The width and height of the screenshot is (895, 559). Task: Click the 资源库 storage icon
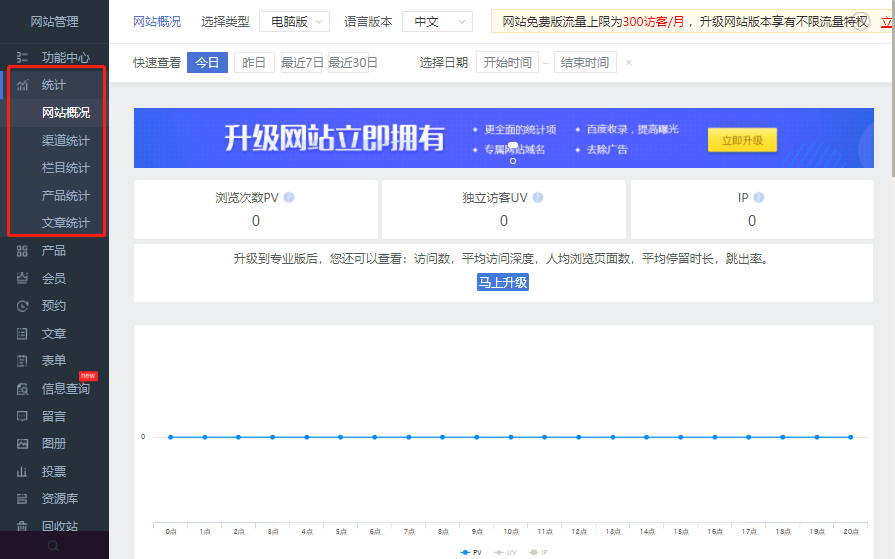(22, 499)
